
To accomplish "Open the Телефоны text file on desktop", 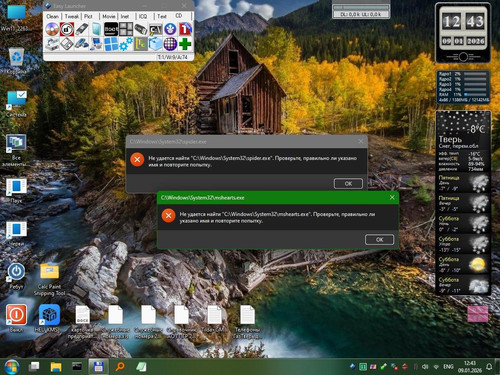I will [247, 322].
